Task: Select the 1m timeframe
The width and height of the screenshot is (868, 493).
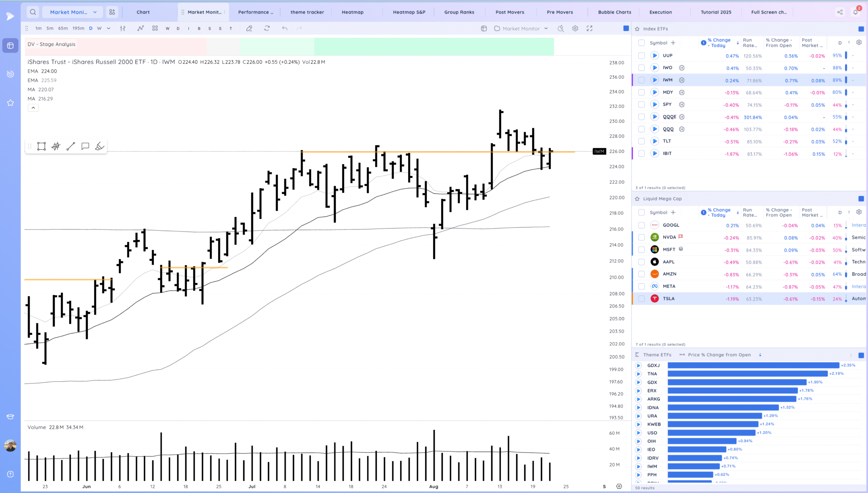Action: click(x=38, y=28)
